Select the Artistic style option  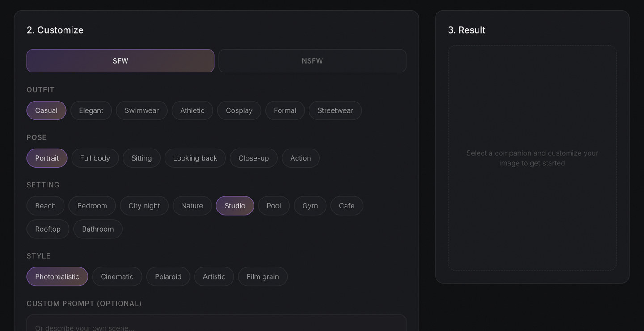[214, 276]
